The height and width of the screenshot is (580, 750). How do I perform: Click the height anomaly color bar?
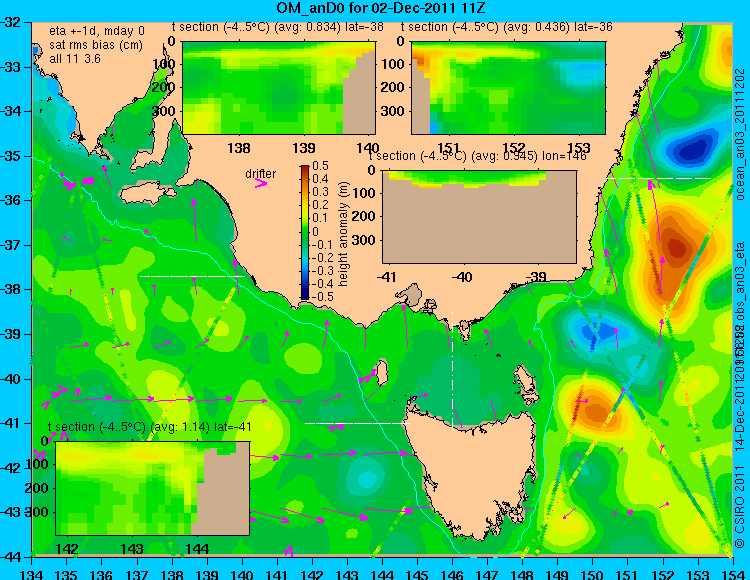(x=305, y=232)
